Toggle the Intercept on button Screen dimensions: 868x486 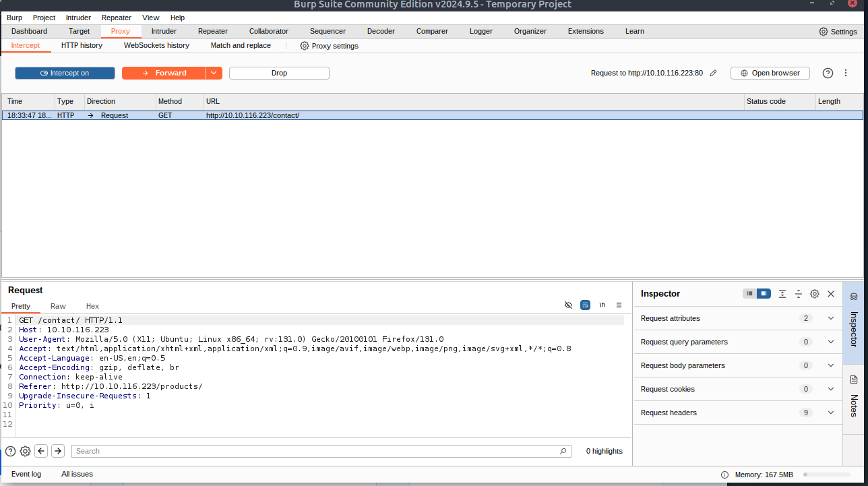[x=65, y=73]
